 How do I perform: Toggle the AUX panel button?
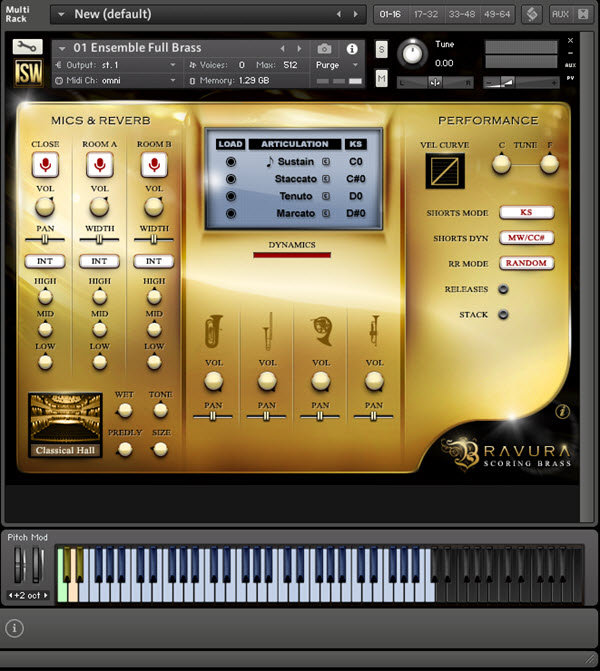click(x=560, y=14)
